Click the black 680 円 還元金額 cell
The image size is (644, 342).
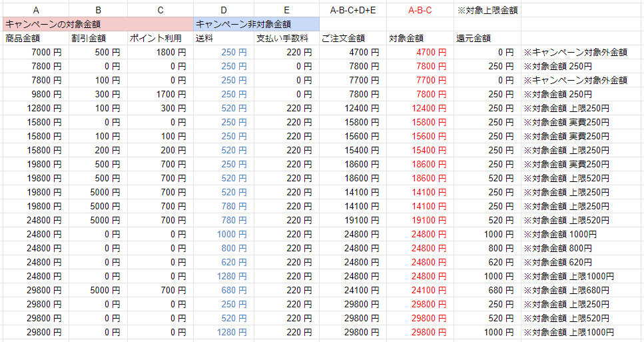pos(487,290)
